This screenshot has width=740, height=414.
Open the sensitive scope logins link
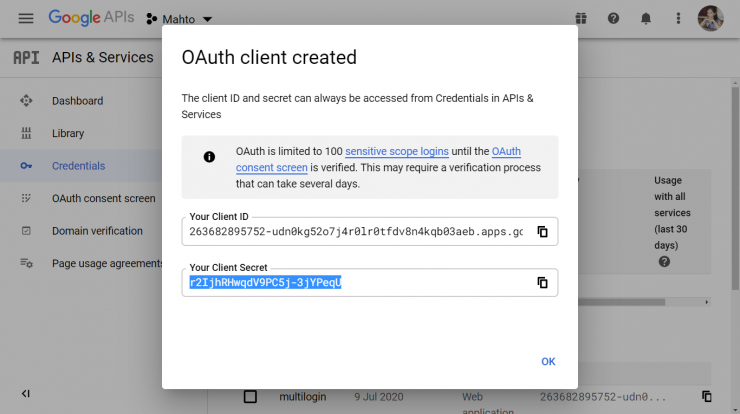click(x=396, y=151)
